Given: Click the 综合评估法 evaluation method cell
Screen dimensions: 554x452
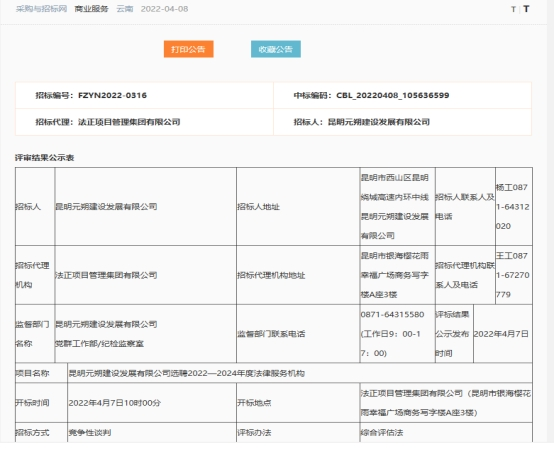Looking at the screenshot, I should pyautogui.click(x=446, y=433).
